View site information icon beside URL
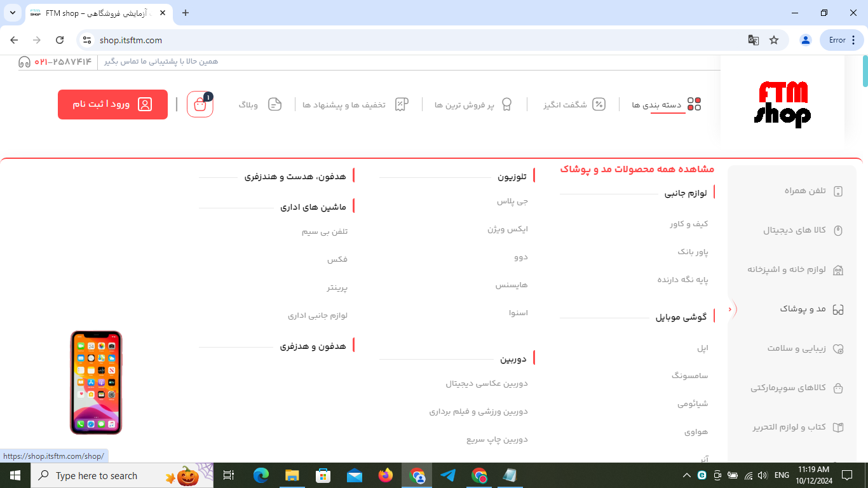Image resolution: width=868 pixels, height=488 pixels. click(88, 40)
